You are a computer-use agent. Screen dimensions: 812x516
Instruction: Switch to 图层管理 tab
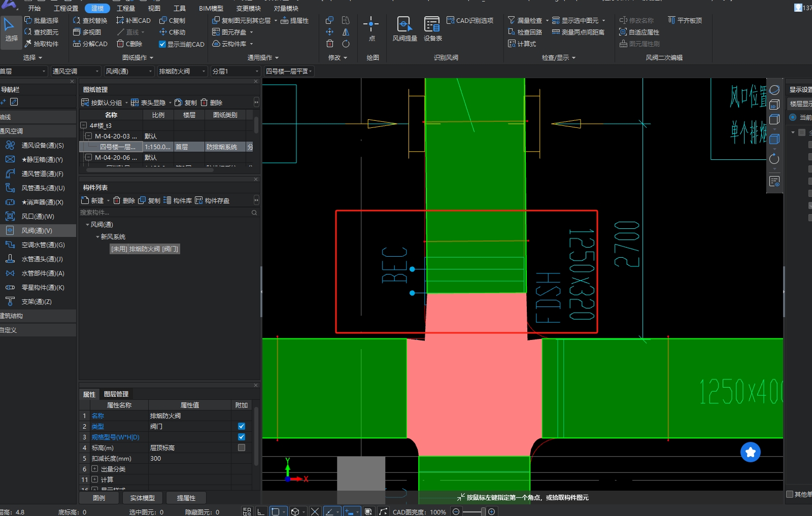[116, 394]
